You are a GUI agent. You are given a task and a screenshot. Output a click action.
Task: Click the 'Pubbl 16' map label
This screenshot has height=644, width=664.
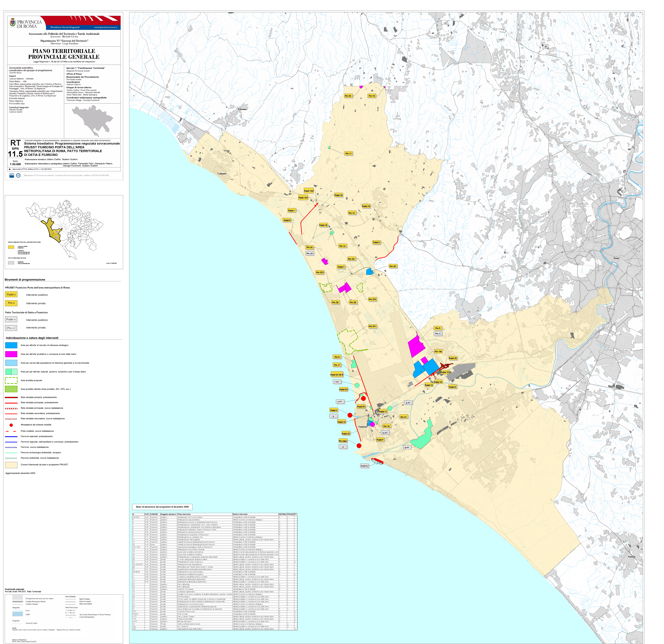tap(338, 195)
